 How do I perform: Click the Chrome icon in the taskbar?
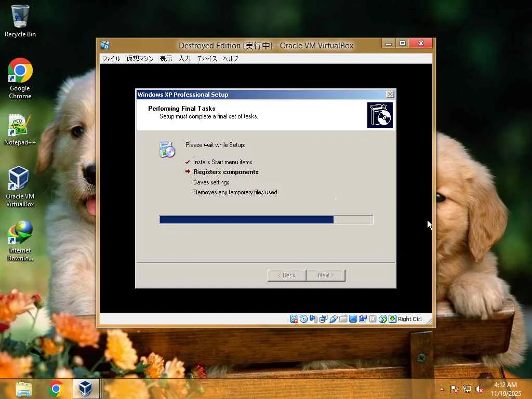56,389
